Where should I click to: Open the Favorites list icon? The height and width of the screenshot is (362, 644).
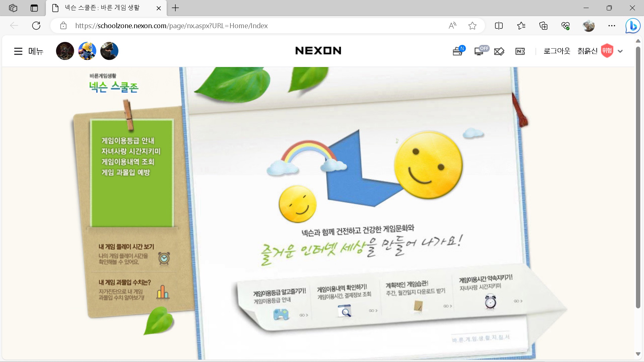[x=521, y=26]
